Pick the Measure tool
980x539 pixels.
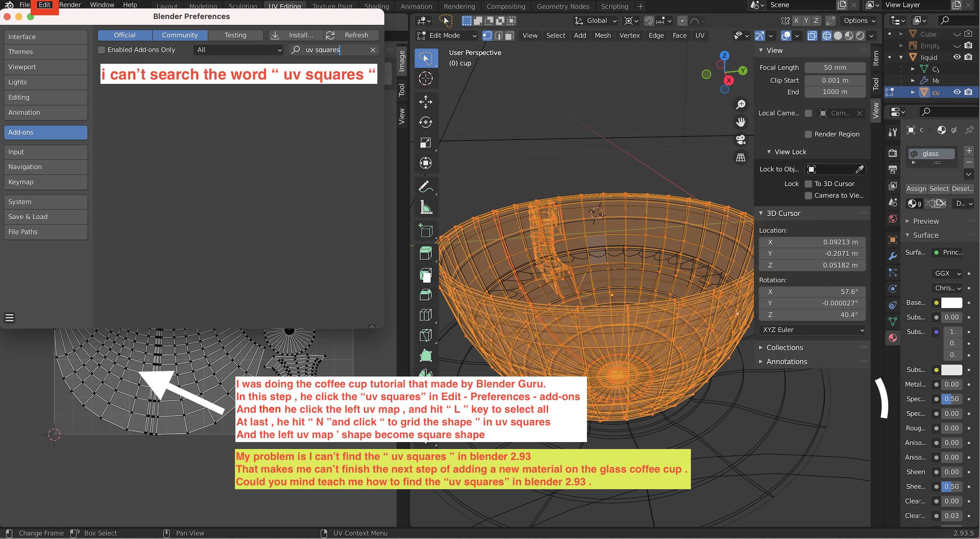[426, 208]
